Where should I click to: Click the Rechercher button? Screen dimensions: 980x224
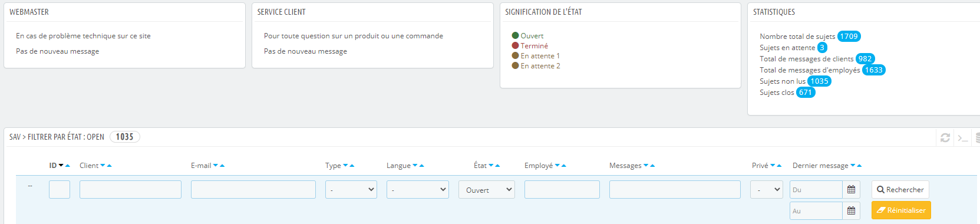click(x=900, y=189)
